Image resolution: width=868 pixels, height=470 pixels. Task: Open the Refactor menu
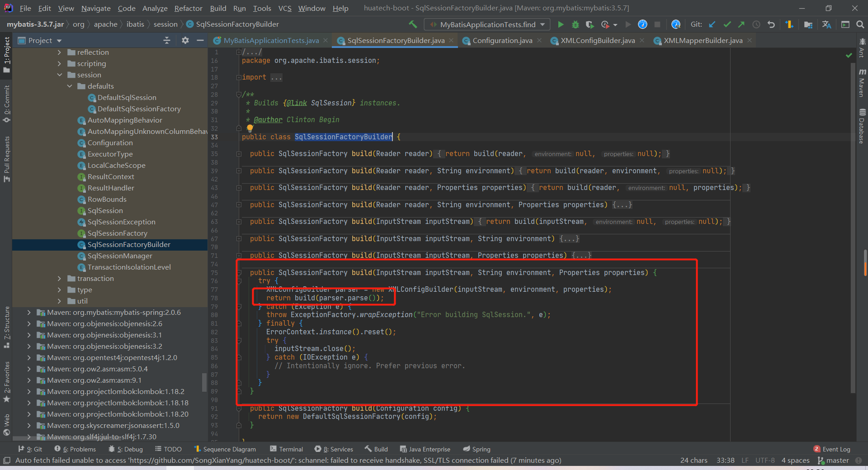pos(188,8)
